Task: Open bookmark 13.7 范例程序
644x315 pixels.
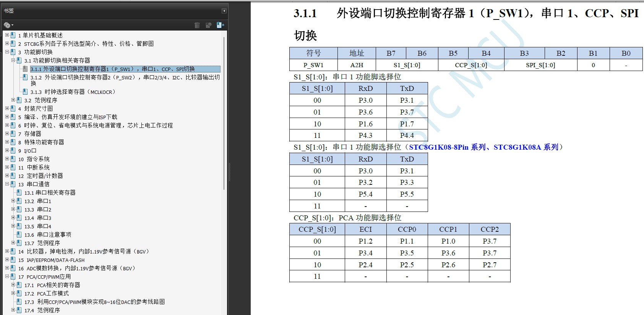Action: [x=42, y=243]
